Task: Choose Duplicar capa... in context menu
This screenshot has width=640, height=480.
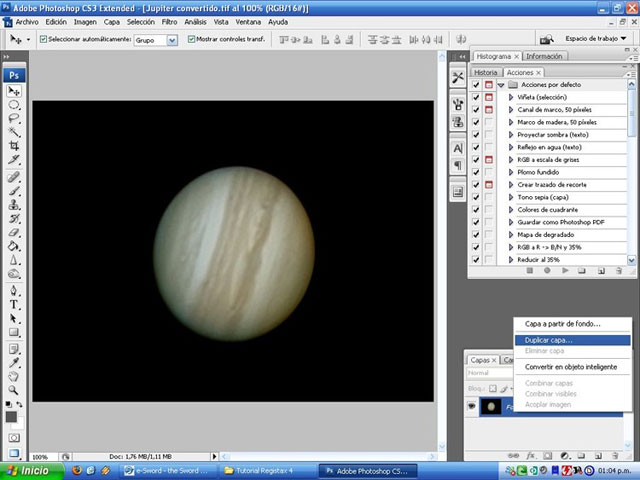Action: pos(572,340)
